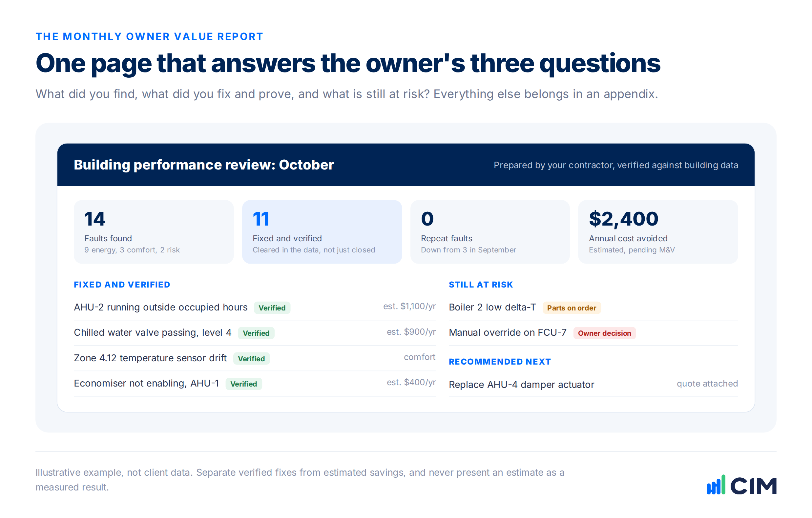Screen dimensions: 812x518
Task: Click the 'FIXED AND VERIFIED' heading
Action: click(x=122, y=285)
